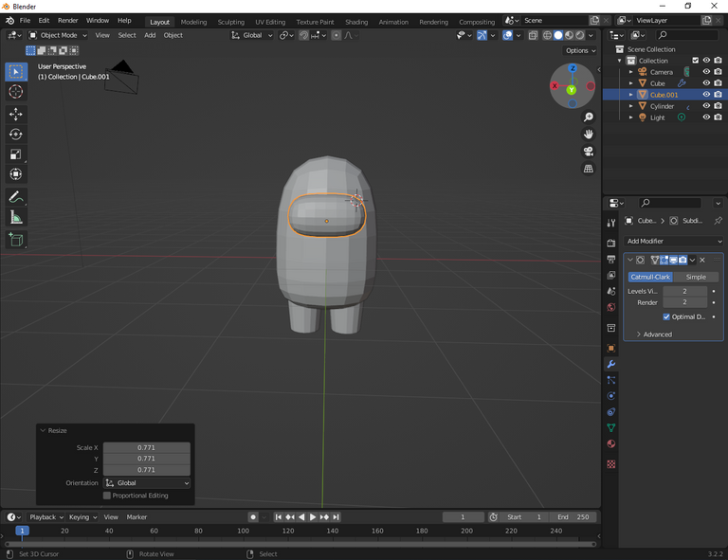Hide Cylinder in viewport
This screenshot has width=728, height=560.
coord(706,106)
